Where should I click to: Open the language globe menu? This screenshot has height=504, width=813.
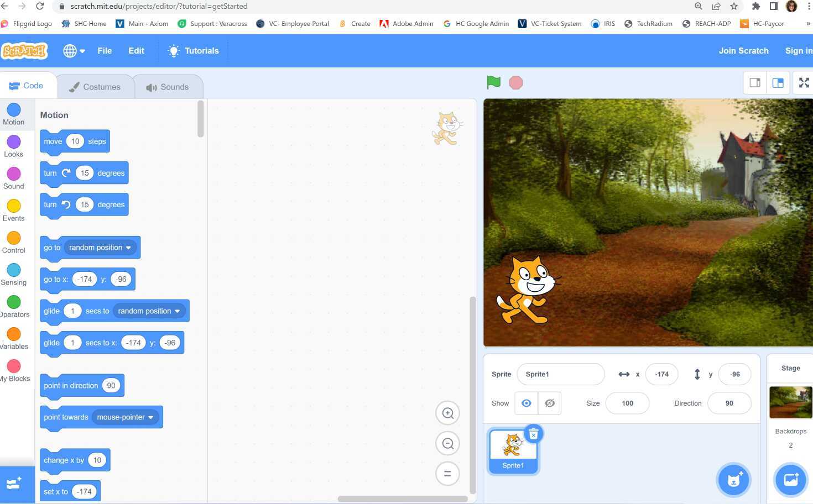point(74,51)
